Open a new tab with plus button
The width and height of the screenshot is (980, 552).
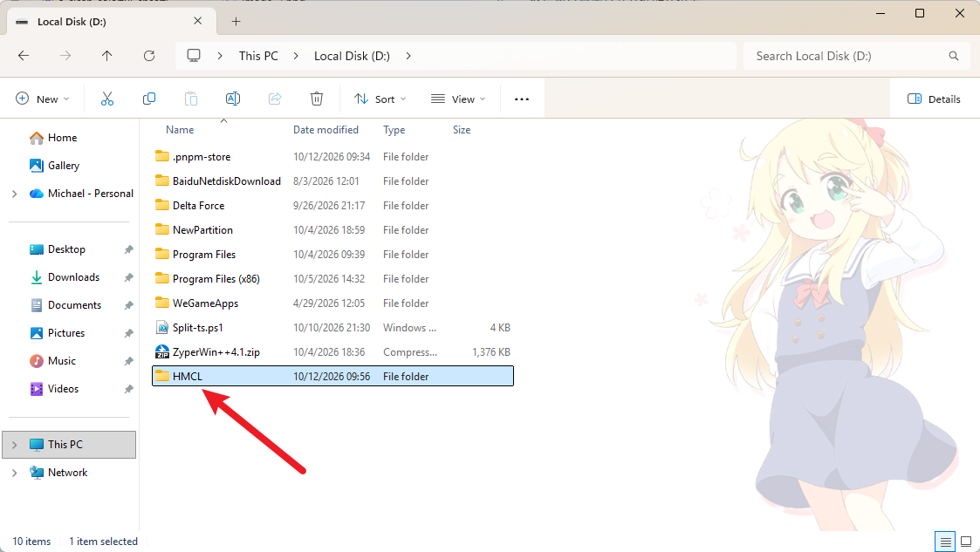pyautogui.click(x=236, y=21)
